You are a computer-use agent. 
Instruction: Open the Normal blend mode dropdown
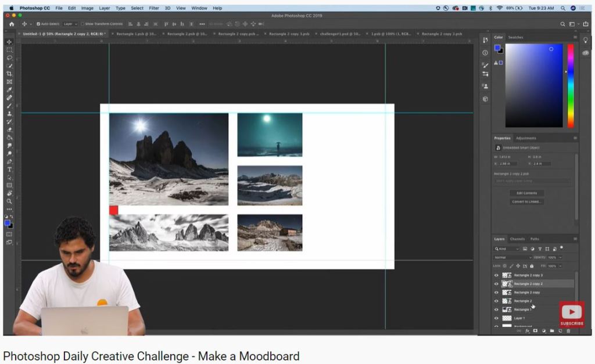[512, 257]
